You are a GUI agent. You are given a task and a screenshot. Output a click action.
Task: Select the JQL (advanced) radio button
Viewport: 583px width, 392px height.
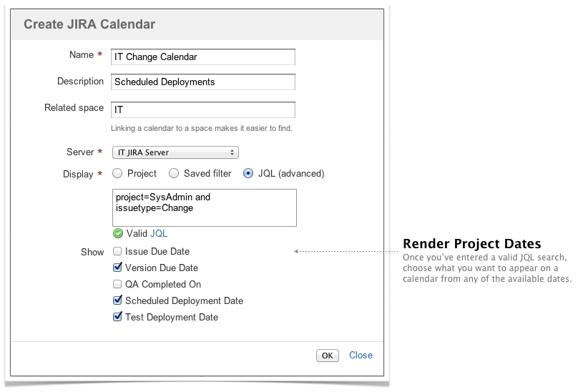(248, 173)
